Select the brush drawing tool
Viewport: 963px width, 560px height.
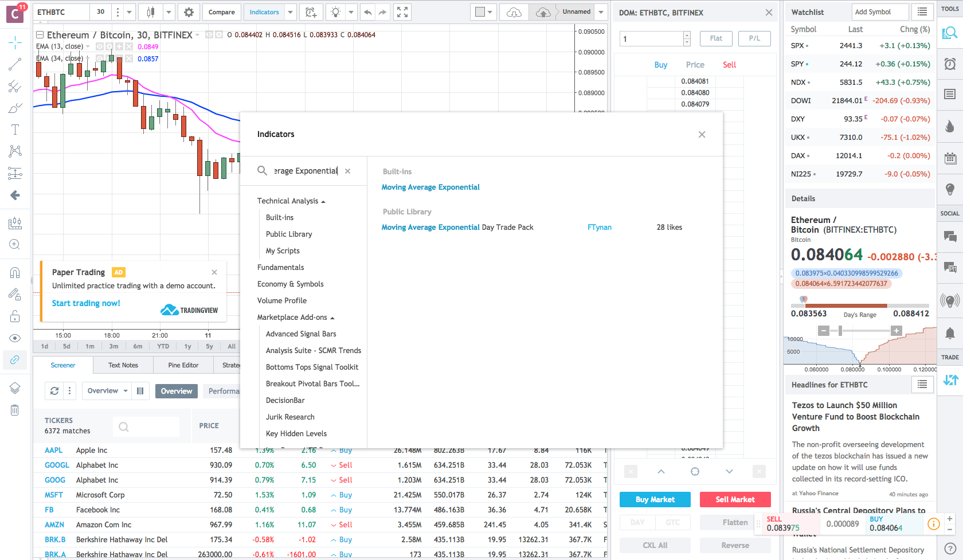[15, 108]
